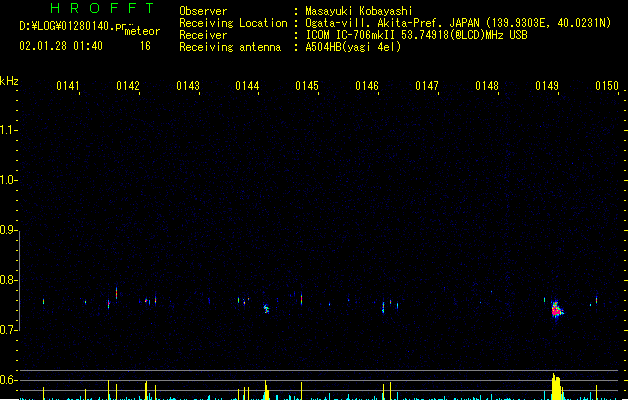Click the tall yellow intensity peak below 0149

coord(556,386)
